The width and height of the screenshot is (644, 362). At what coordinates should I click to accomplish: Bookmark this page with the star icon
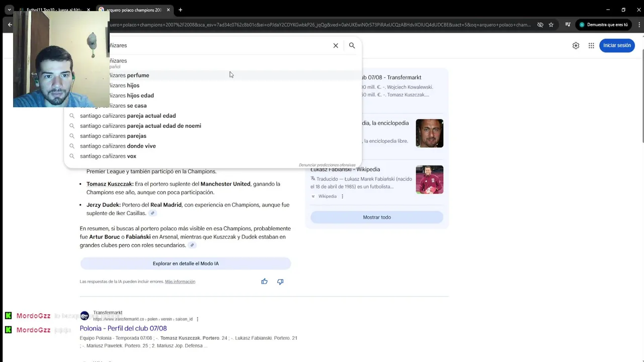(x=551, y=25)
